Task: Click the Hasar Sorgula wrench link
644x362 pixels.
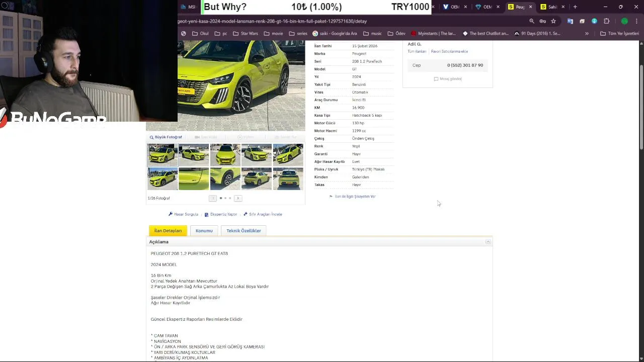Action: [183, 214]
